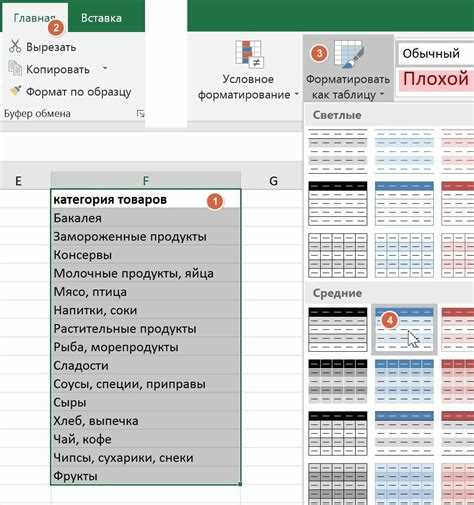Click the Рыба, морепродукты cell
The width and height of the screenshot is (474, 505).
pyautogui.click(x=146, y=347)
